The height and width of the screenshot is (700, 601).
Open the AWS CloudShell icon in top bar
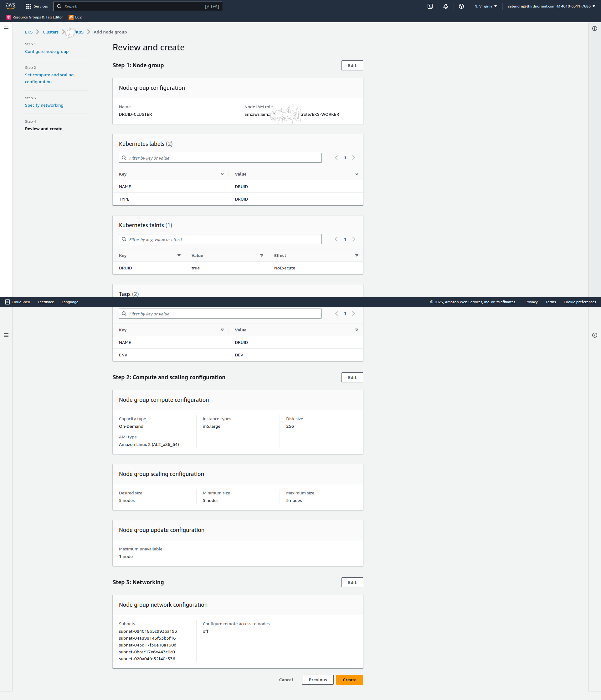[x=430, y=7]
